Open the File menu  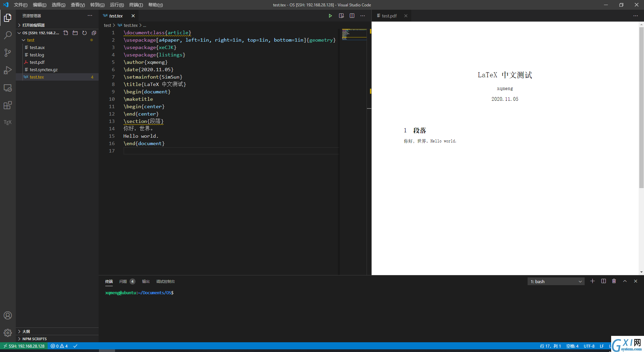pos(21,5)
